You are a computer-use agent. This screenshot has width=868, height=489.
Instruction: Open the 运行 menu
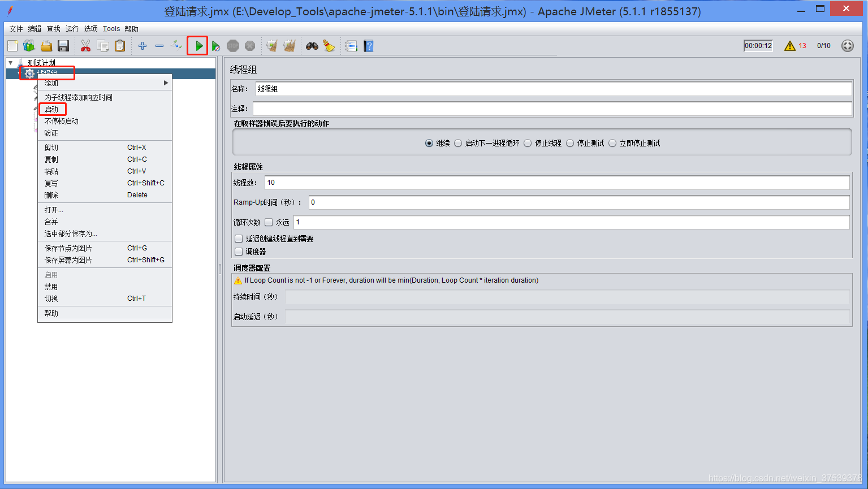pyautogui.click(x=72, y=29)
